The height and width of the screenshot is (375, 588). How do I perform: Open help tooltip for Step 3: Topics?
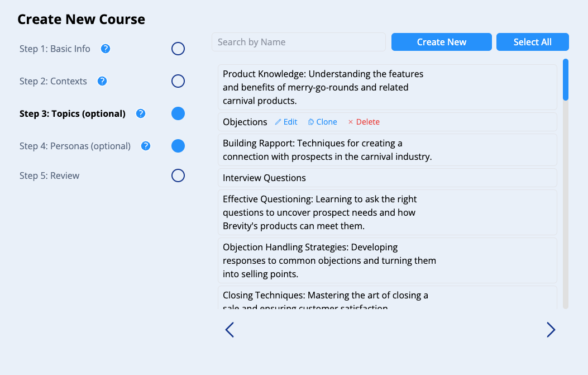(x=141, y=113)
